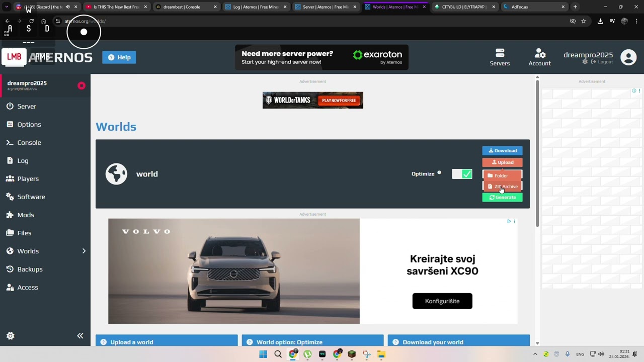
Task: Click the world globe icon in card
Action: tap(116, 174)
